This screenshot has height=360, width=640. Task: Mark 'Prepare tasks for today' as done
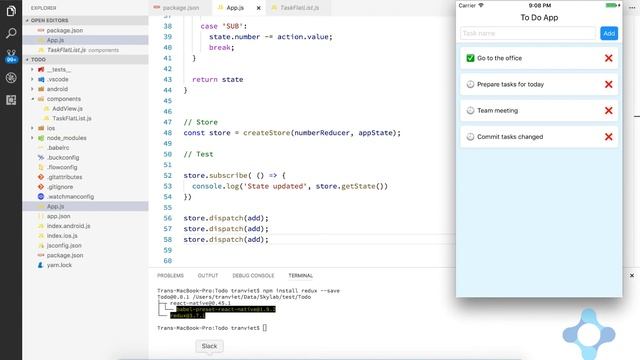(470, 84)
